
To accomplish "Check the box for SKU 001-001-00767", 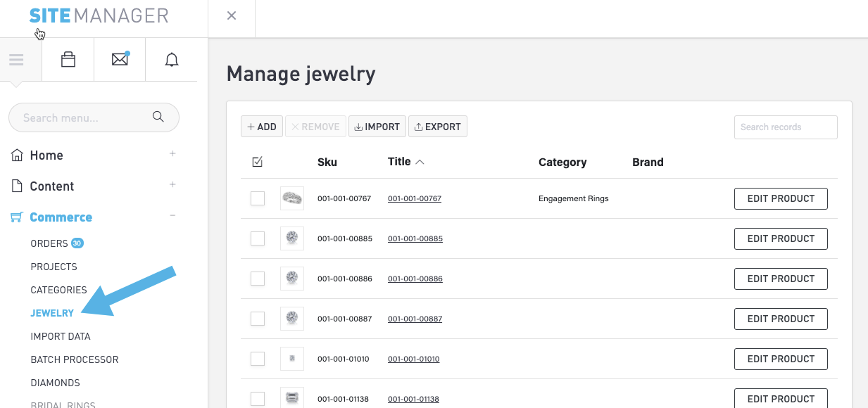I will (258, 198).
